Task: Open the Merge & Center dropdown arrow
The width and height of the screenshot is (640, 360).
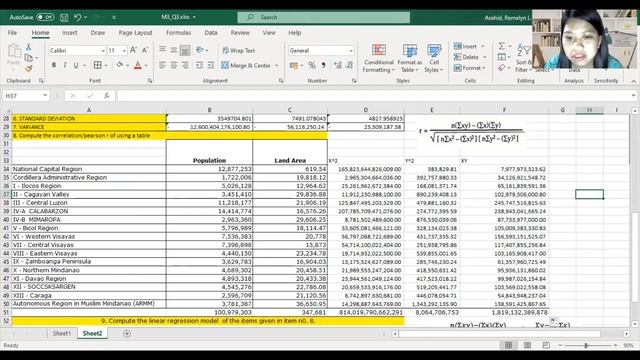Action: [277, 65]
